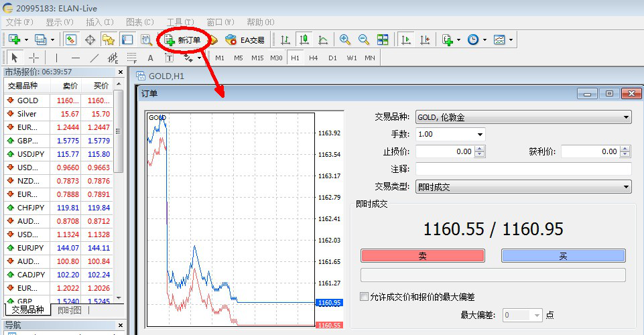Open the Strategy Tester magnifier icon

[x=146, y=40]
